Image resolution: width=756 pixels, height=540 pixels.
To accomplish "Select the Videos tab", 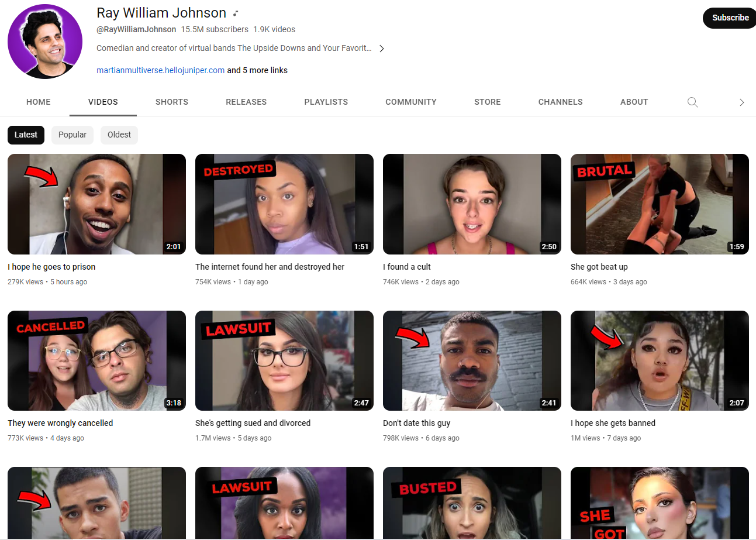I will coord(103,102).
